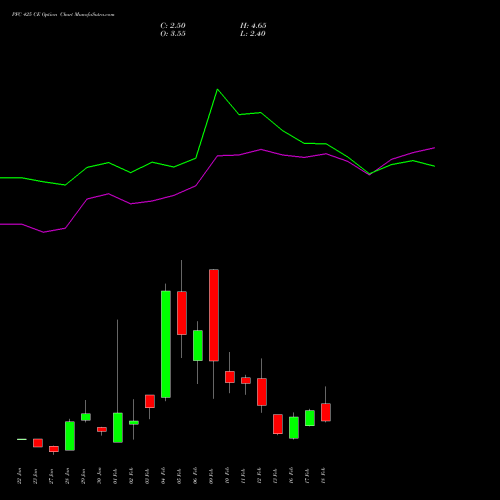Select the low value 'L: 2.40'
The image size is (500, 500).
pyautogui.click(x=253, y=34)
